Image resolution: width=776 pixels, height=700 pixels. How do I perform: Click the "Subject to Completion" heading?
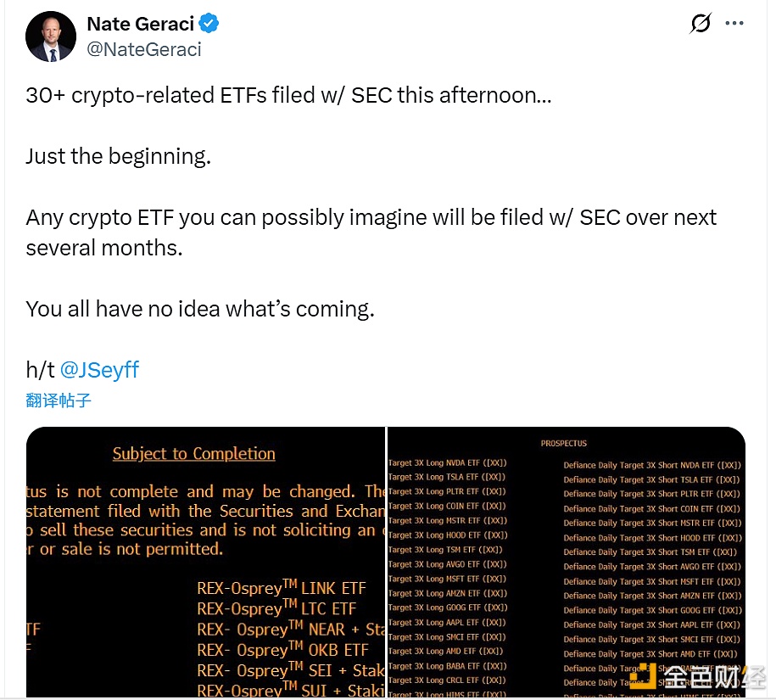point(194,454)
